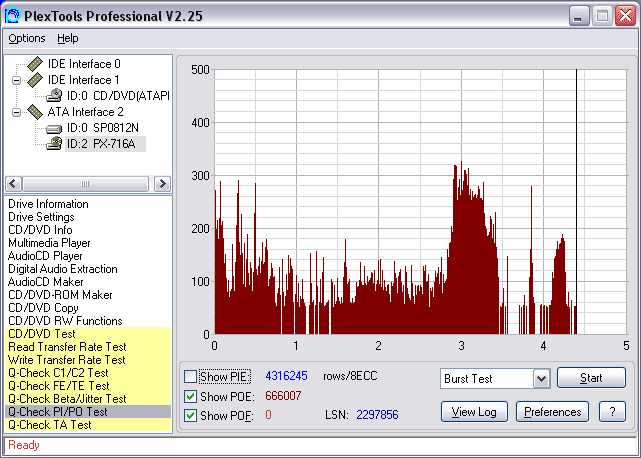Close the PlexTools Professional window
The height and width of the screenshot is (458, 641).
pos(625,16)
